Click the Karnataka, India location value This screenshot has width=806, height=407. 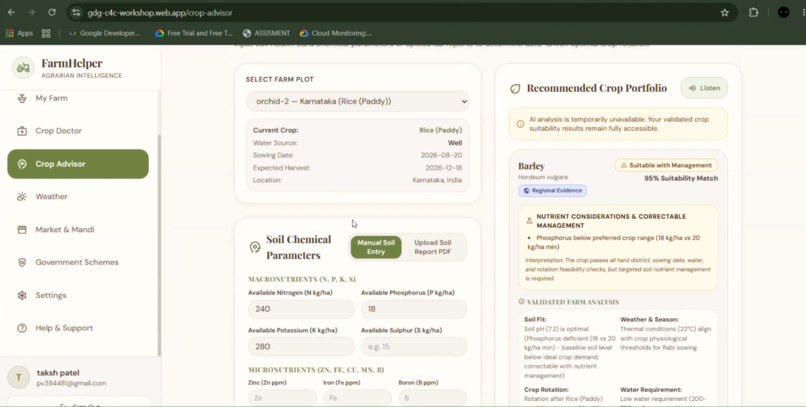(x=437, y=180)
